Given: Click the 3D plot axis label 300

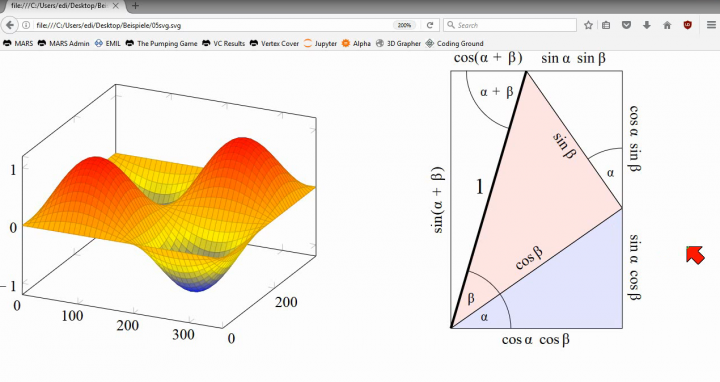Looking at the screenshot, I should [183, 335].
